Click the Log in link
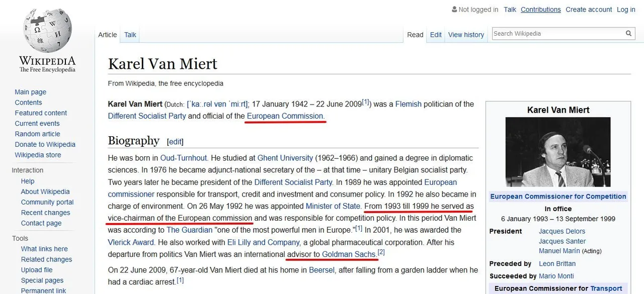The image size is (644, 294). [x=626, y=10]
